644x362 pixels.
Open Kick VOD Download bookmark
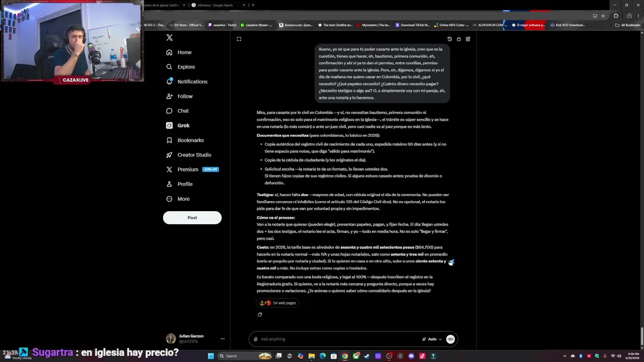pos(568,25)
